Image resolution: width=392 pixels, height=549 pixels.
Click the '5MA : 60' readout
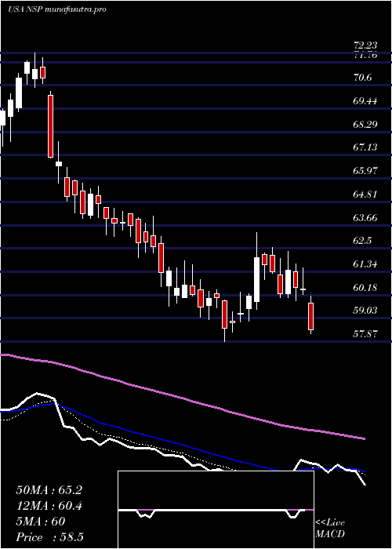(x=41, y=522)
